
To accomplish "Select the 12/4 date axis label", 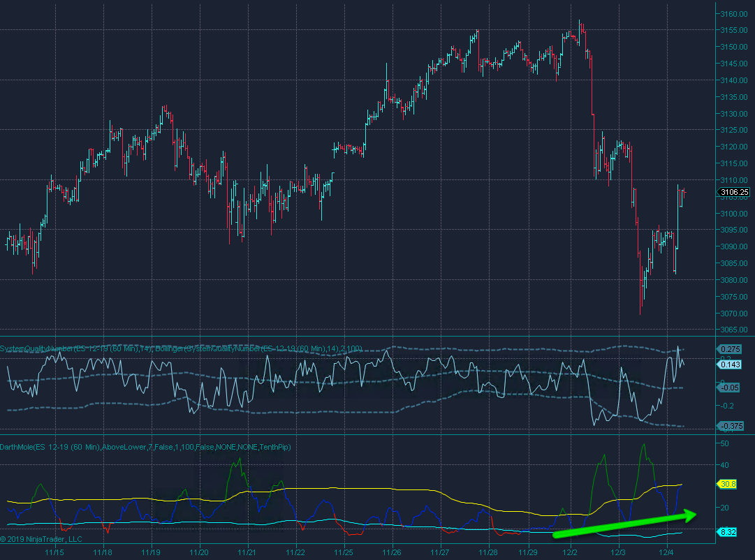I will pos(666,552).
